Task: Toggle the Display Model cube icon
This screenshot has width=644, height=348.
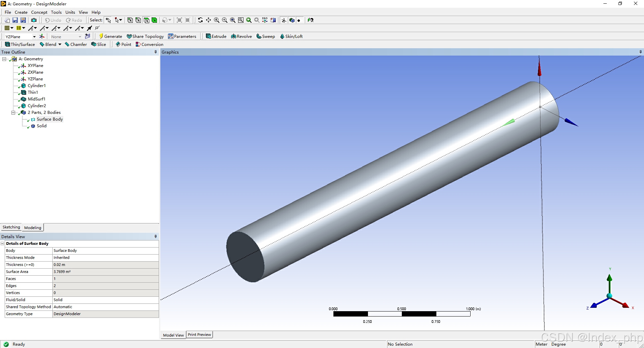Action: point(292,20)
